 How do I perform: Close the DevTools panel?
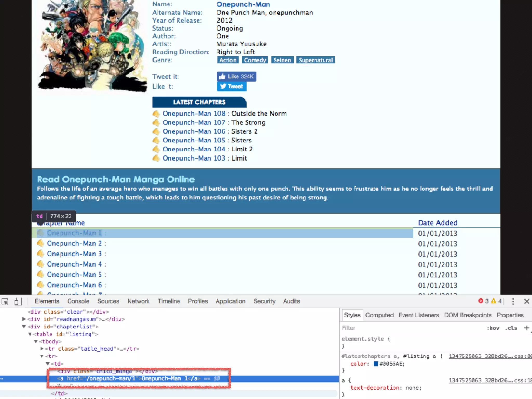(x=527, y=301)
